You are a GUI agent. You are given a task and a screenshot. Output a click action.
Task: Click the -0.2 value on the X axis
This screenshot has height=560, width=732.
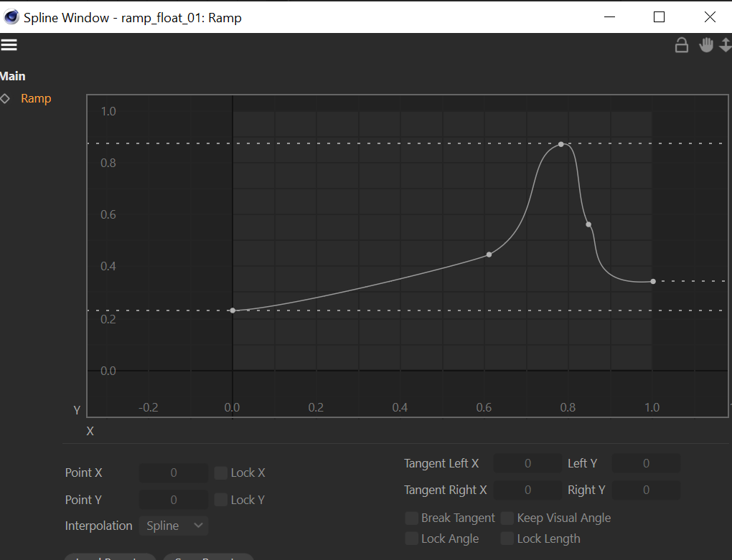tap(149, 407)
